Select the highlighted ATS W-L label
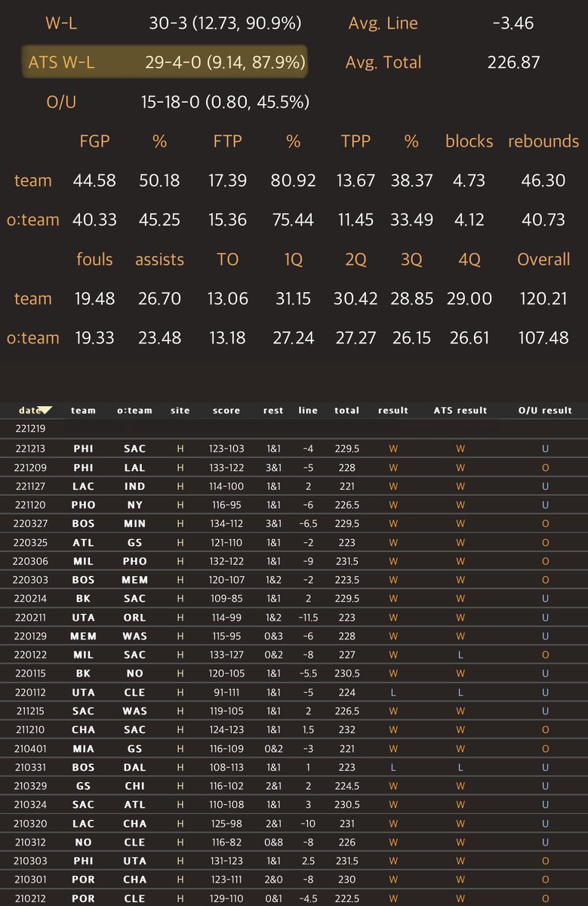This screenshot has width=588, height=906. pyautogui.click(x=61, y=63)
